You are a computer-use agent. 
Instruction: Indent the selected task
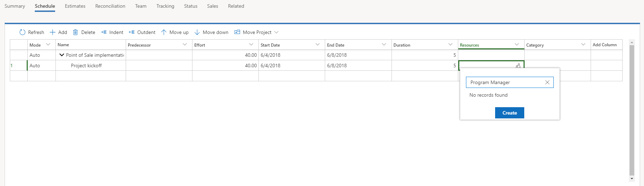pos(104,32)
